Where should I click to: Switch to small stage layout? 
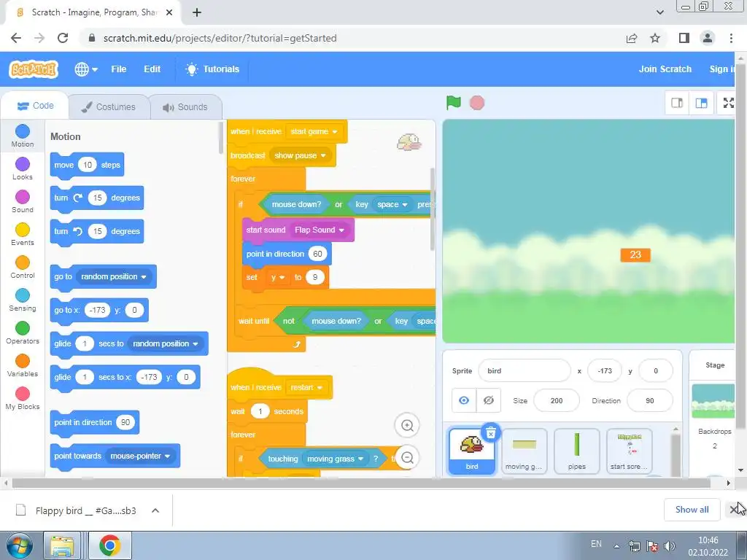(x=677, y=103)
